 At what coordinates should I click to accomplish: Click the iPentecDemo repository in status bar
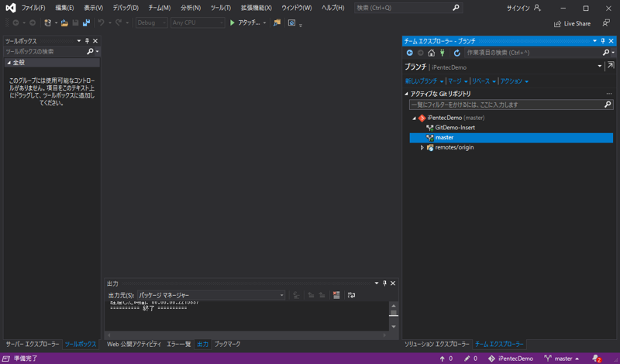click(511, 359)
